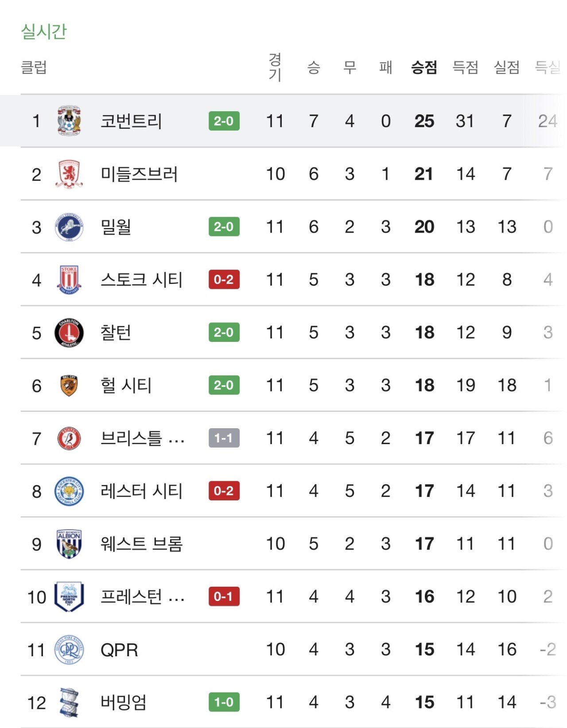Screen dimensions: 567x728
Task: Open the gray 1-1 Bristol score badge
Action: (224, 438)
